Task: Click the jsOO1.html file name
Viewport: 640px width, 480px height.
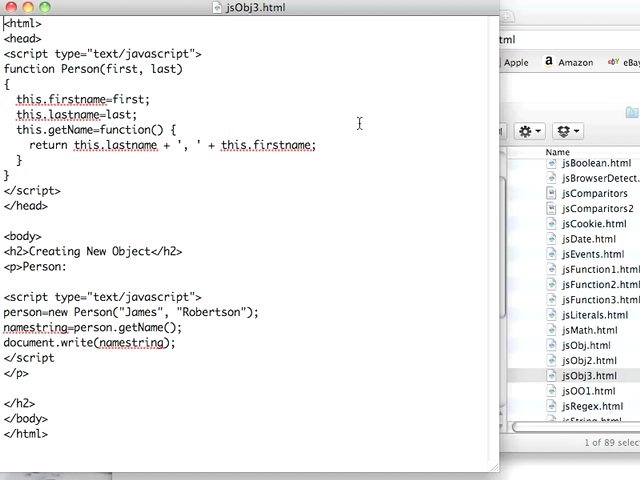Action: (x=588, y=391)
